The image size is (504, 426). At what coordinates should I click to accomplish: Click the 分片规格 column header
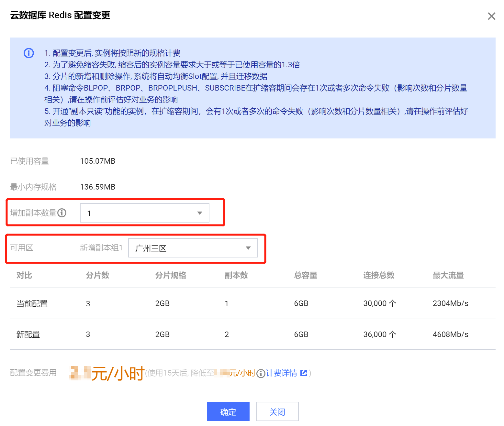click(171, 275)
